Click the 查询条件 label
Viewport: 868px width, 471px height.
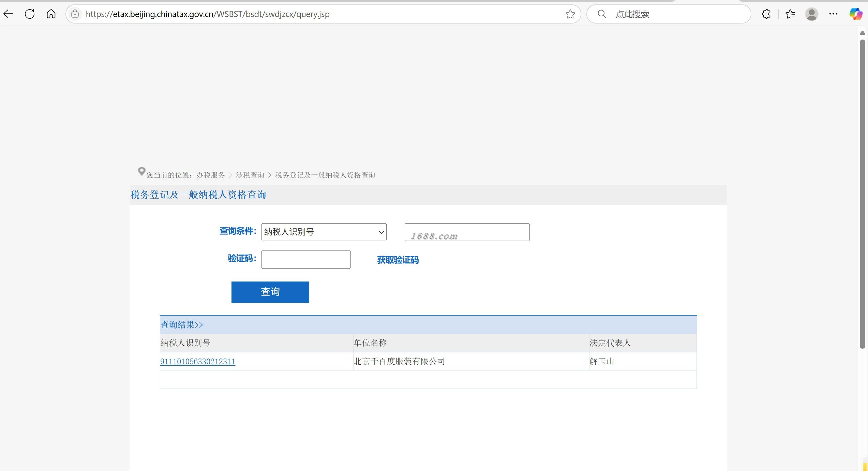coord(238,231)
